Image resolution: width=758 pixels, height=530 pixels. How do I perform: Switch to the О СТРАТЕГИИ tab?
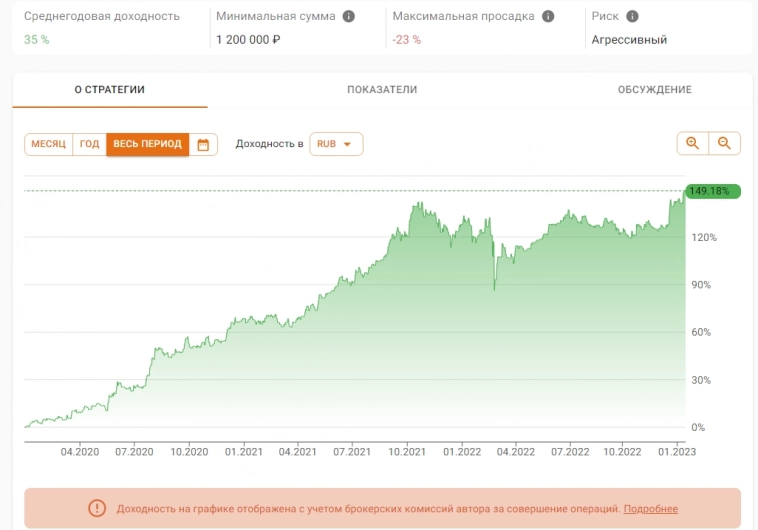click(x=110, y=90)
